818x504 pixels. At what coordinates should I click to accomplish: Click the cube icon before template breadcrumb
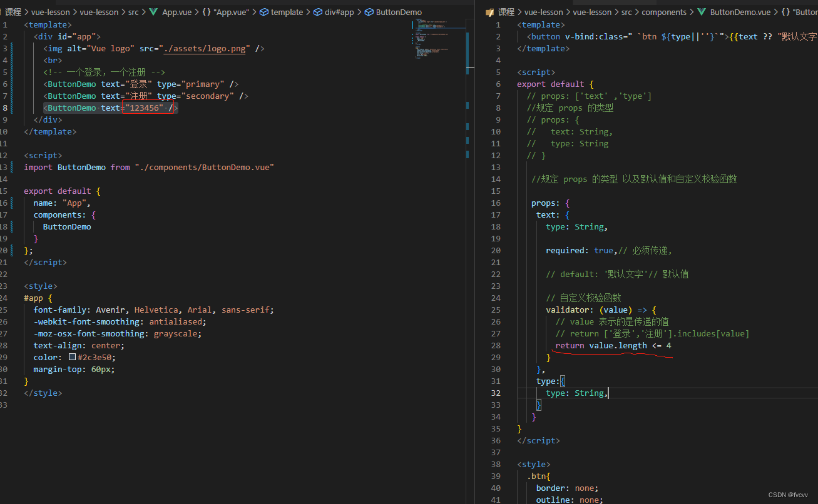click(263, 12)
